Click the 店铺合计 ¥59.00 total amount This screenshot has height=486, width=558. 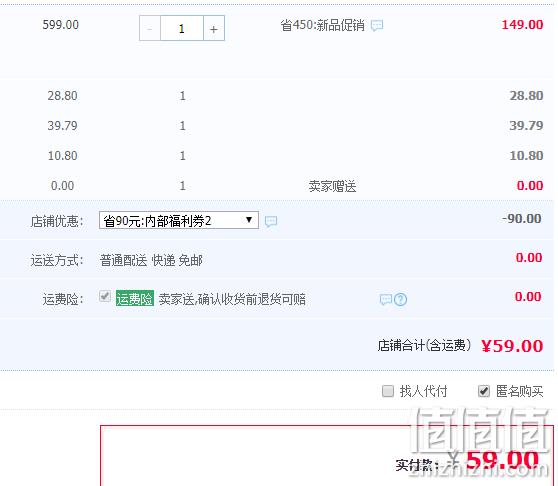[x=512, y=345]
